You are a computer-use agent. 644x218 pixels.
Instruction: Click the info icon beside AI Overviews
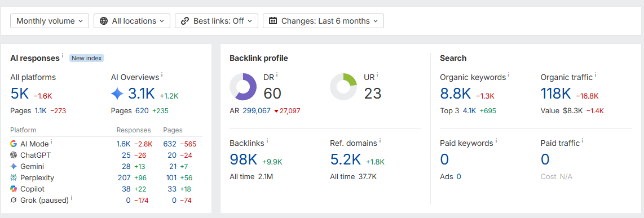[x=162, y=75]
